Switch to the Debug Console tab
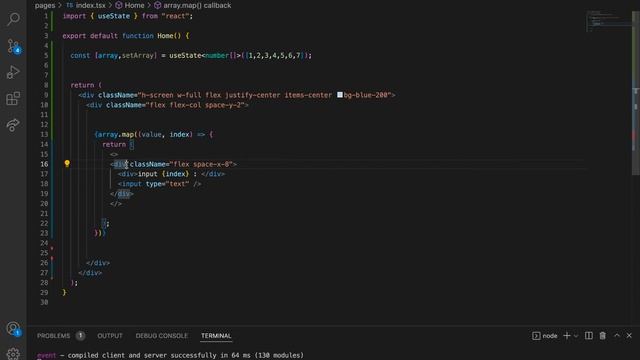This screenshot has width=640, height=360. [x=162, y=336]
